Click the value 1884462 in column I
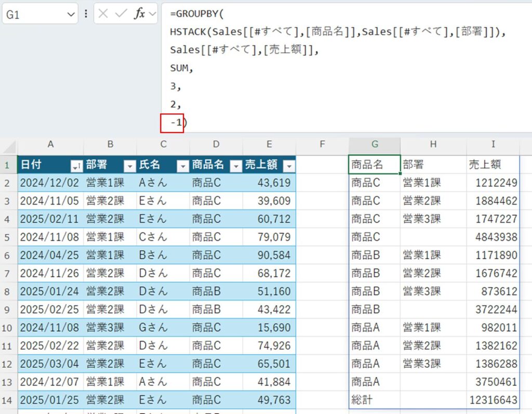 click(x=493, y=201)
